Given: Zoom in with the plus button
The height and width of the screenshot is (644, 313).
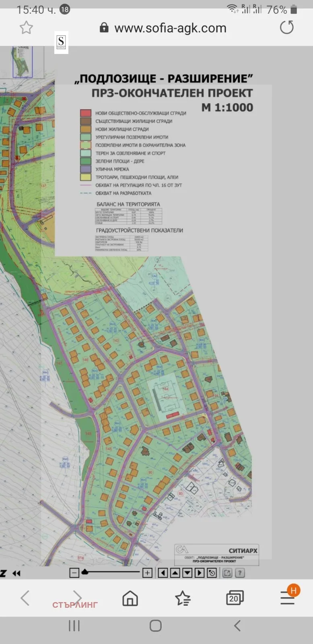Looking at the screenshot, I should click(x=147, y=573).
